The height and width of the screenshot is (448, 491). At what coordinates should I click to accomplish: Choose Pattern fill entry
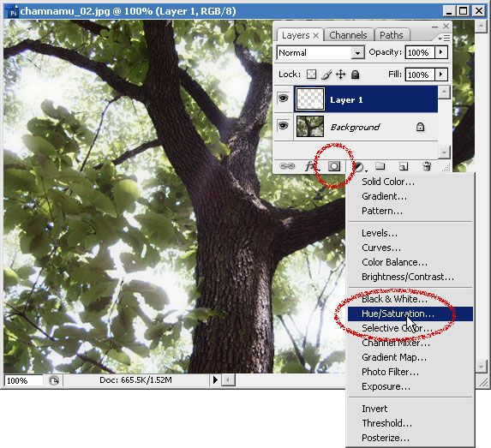point(410,211)
